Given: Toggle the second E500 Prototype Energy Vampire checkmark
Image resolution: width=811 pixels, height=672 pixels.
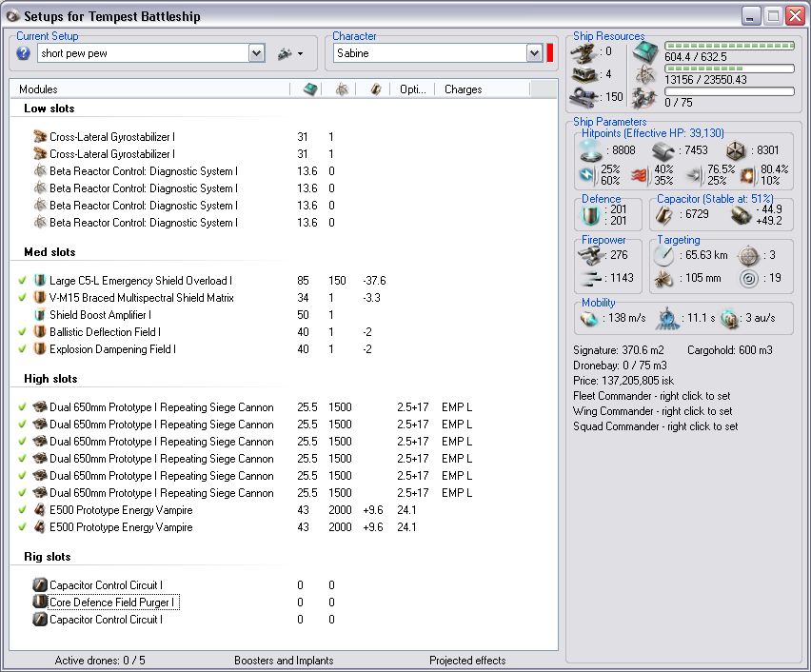Looking at the screenshot, I should click(x=22, y=526).
